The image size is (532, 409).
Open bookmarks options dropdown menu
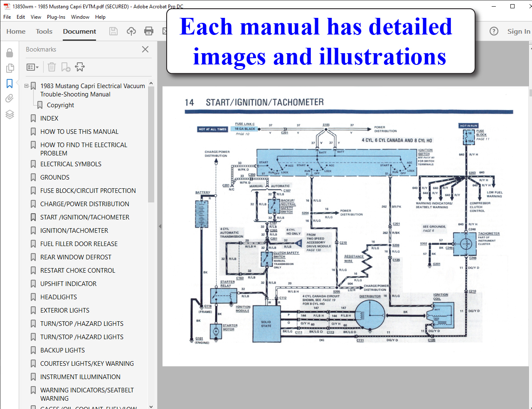click(32, 67)
